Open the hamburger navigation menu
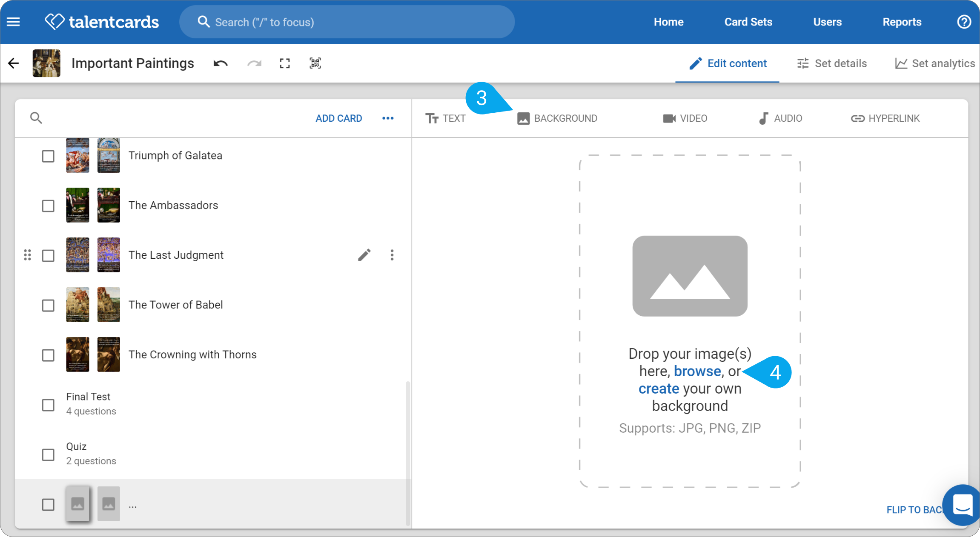Viewport: 980px width, 537px height. coord(13,22)
